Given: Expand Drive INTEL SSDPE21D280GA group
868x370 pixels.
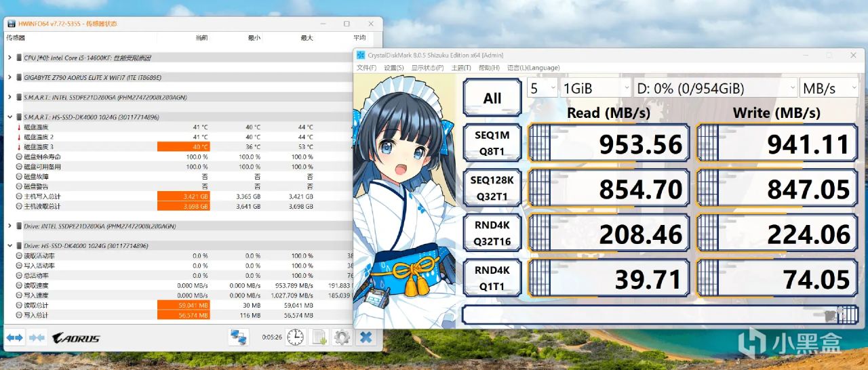Looking at the screenshot, I should [9, 226].
